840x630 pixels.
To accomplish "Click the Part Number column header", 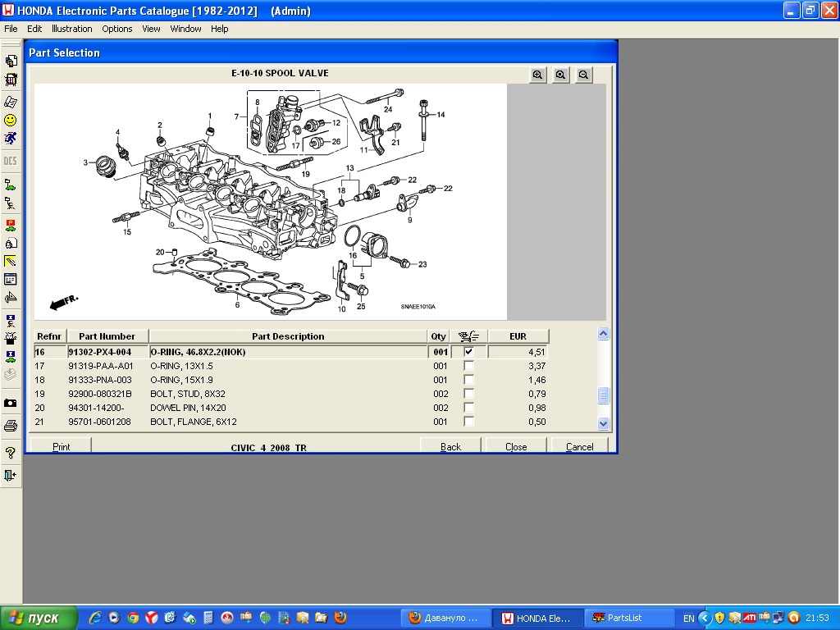I will [107, 336].
